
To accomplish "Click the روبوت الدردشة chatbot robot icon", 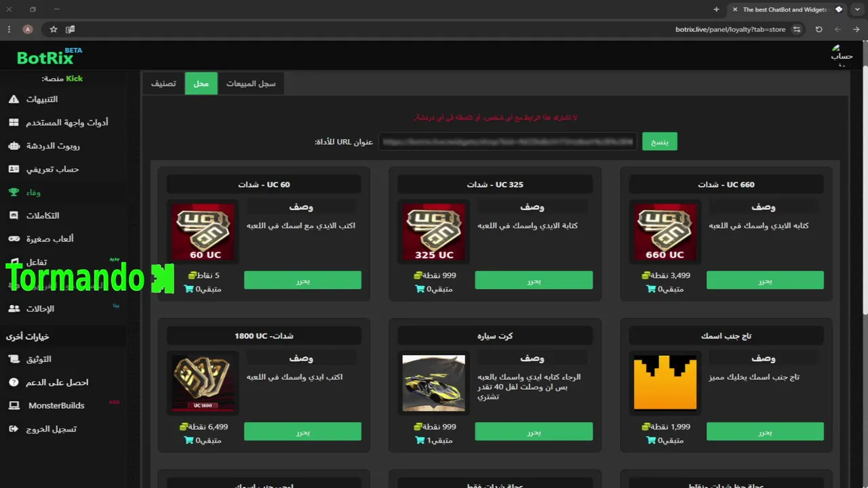I will pos(14,146).
